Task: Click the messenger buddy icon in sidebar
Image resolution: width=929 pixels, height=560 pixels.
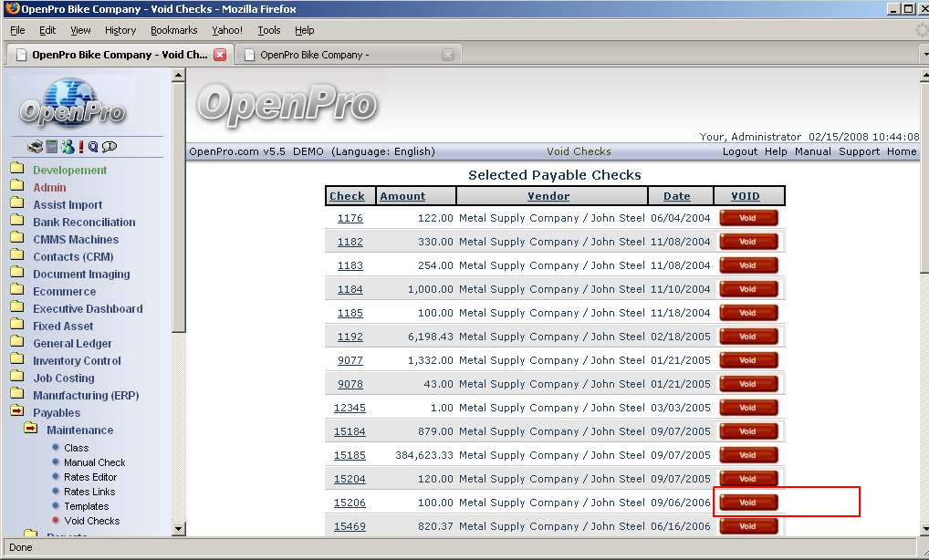Action: [68, 147]
